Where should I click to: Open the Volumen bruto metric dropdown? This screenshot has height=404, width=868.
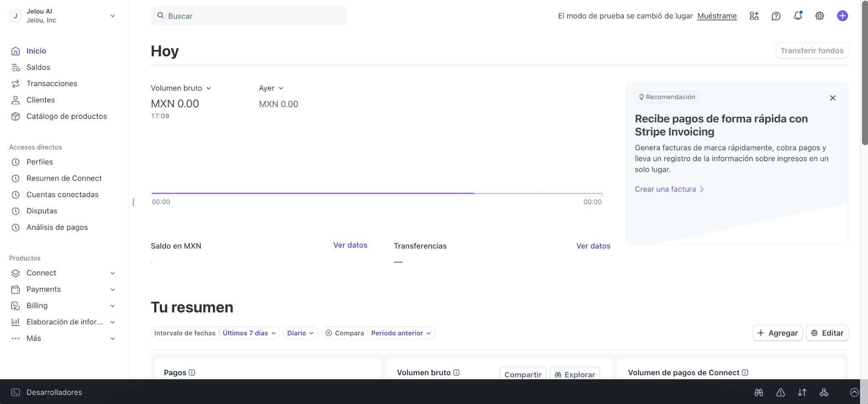[181, 88]
